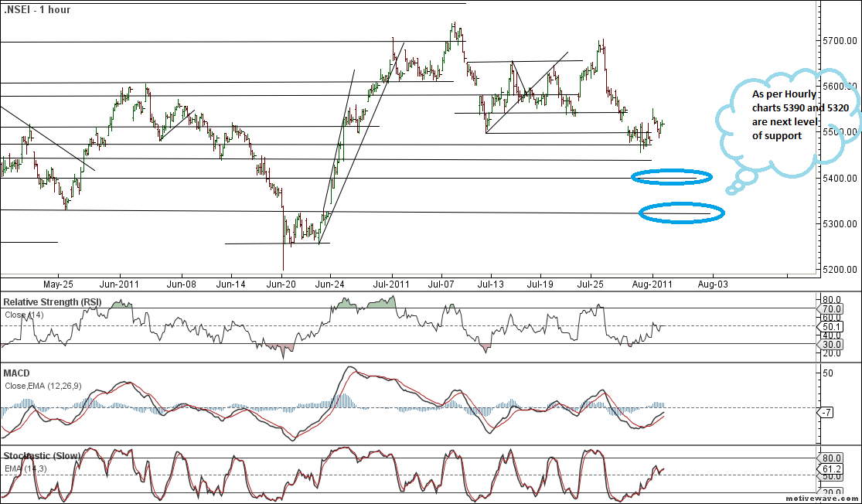Image resolution: width=862 pixels, height=504 pixels.
Task: Click the May-25 date marker
Action: click(x=58, y=284)
